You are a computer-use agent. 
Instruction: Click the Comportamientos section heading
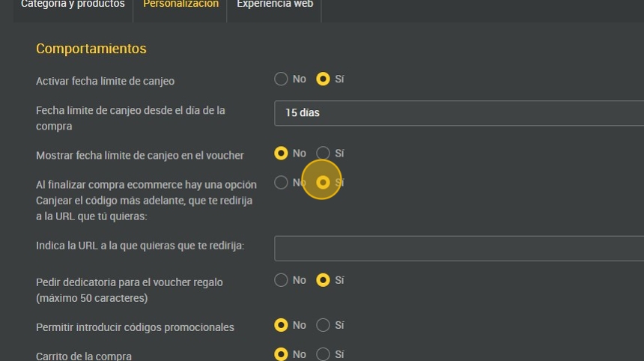(x=91, y=49)
